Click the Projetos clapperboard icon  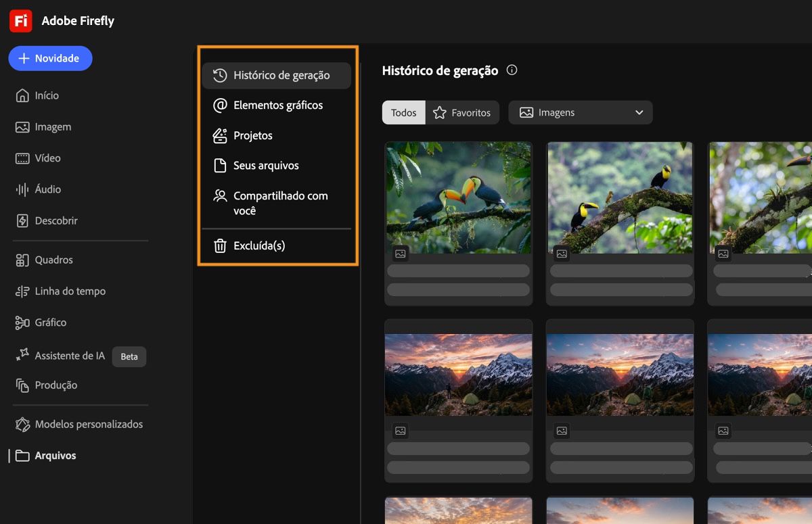click(x=220, y=135)
